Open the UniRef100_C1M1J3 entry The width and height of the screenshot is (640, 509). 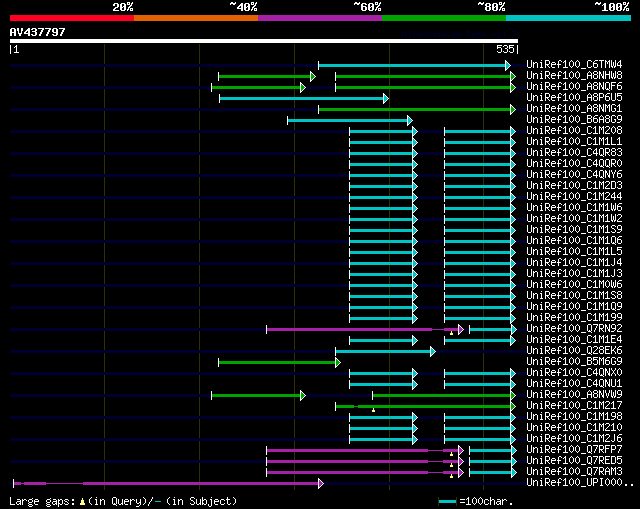coord(574,274)
